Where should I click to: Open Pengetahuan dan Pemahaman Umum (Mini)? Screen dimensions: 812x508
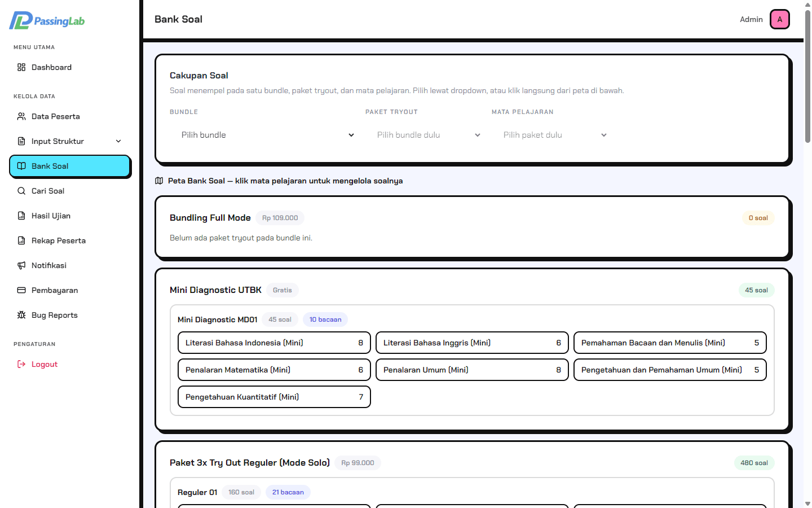670,370
